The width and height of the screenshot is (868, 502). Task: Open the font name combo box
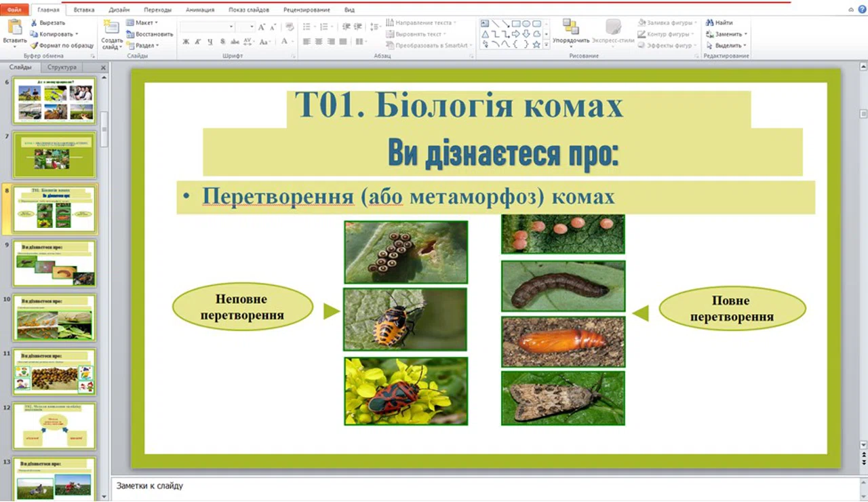point(208,27)
